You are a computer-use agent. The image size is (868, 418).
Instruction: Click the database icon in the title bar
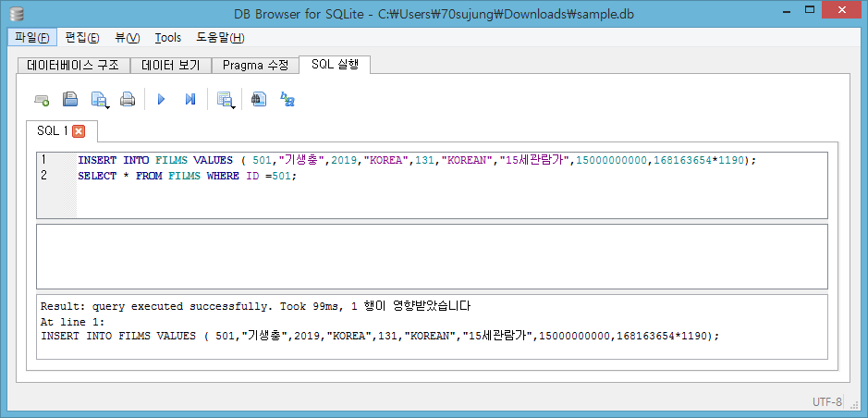[x=16, y=14]
